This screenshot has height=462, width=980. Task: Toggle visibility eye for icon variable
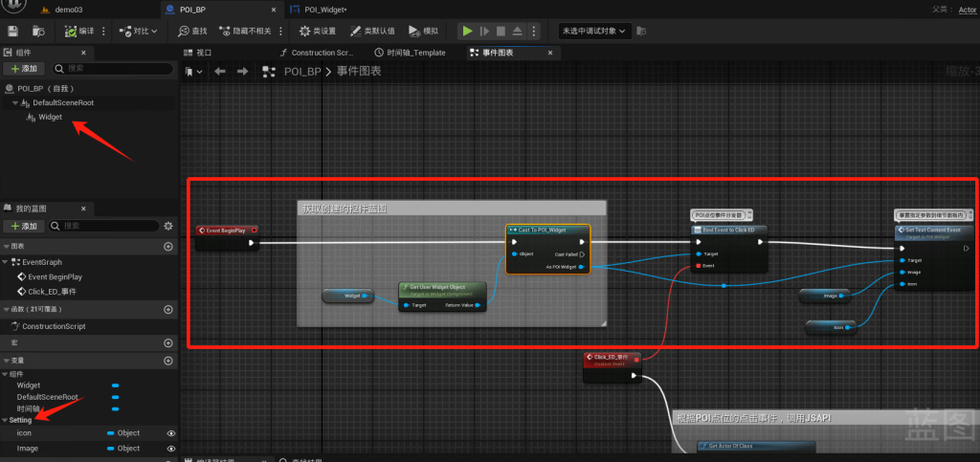[x=171, y=433]
